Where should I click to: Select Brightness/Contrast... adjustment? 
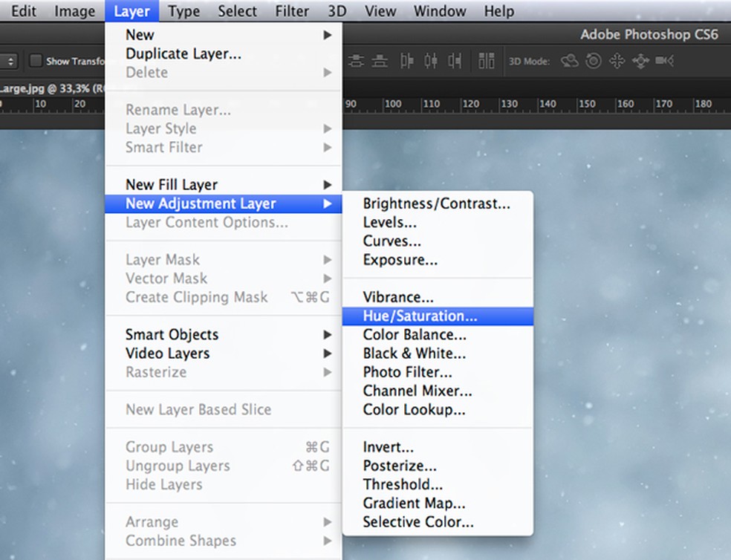pyautogui.click(x=438, y=204)
